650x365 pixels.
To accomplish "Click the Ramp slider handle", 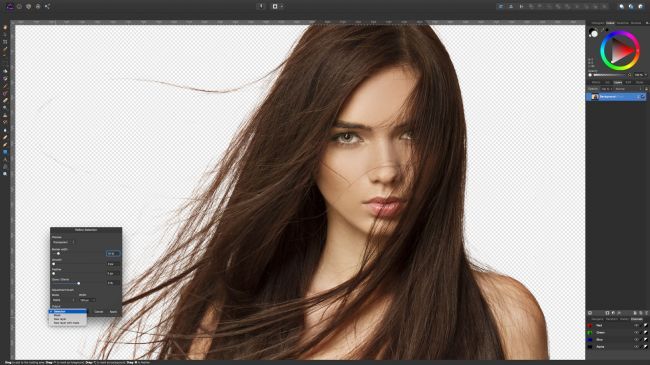I will tap(79, 283).
